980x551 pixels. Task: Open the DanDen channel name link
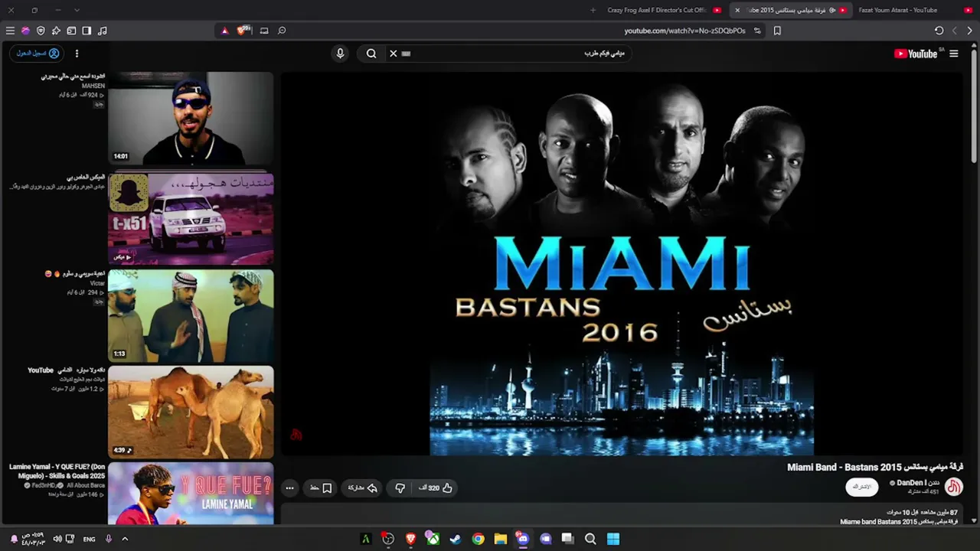[912, 483]
